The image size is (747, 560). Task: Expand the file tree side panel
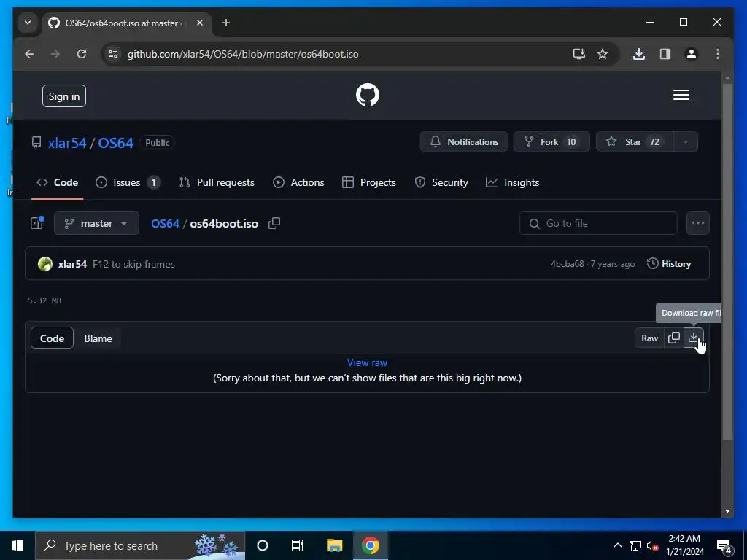click(x=37, y=223)
